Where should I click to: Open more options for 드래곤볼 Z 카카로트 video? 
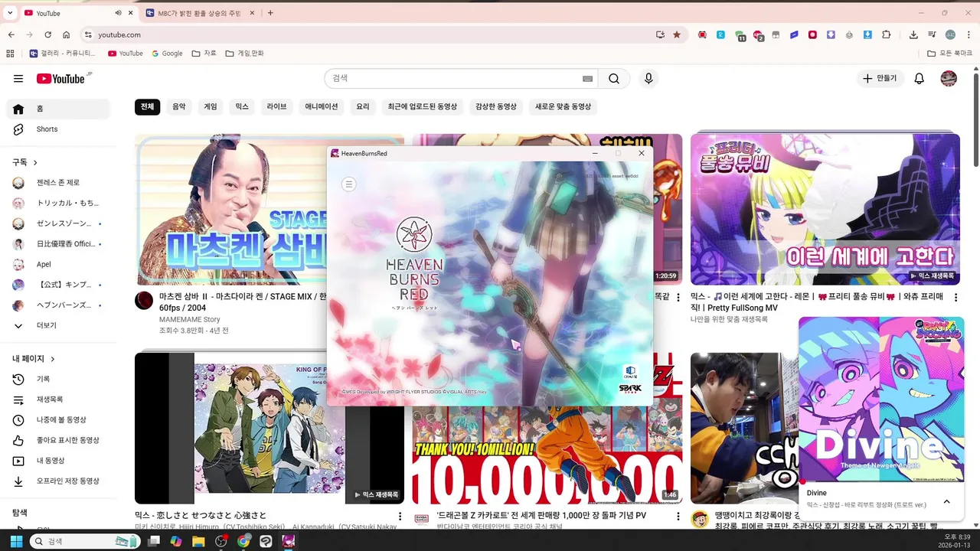678,516
